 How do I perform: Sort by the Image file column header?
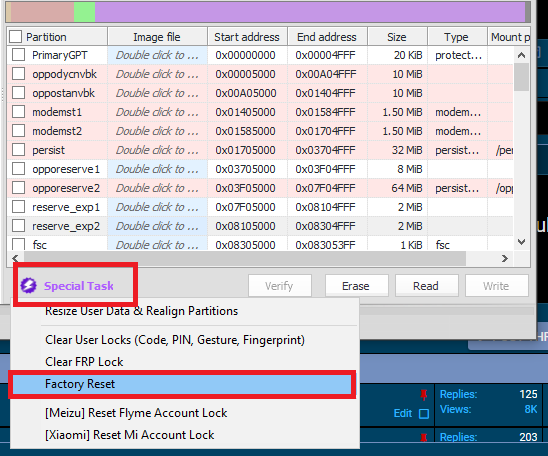point(157,37)
